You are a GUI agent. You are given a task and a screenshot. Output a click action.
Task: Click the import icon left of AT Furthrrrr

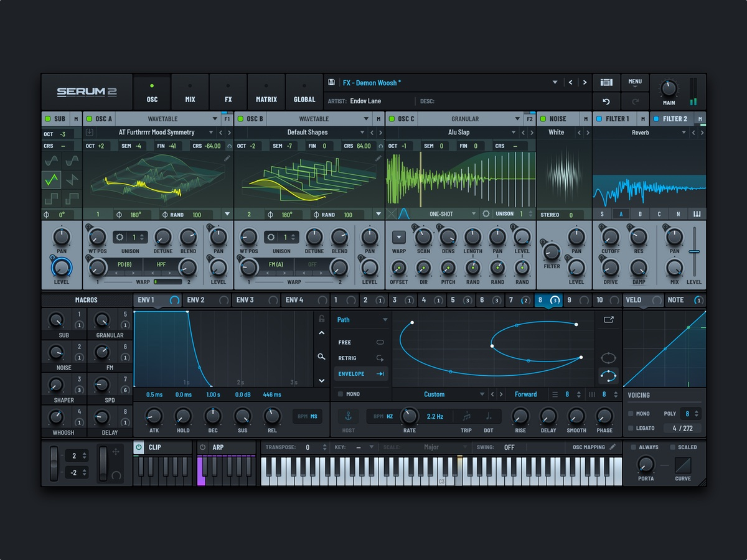[x=90, y=133]
